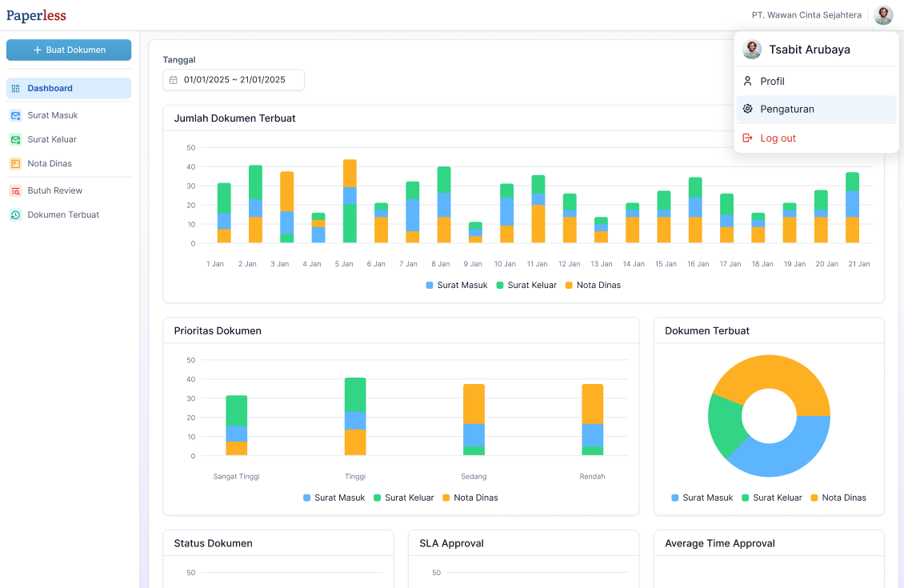The height and width of the screenshot is (588, 904).
Task: Click the Dokumen Terbuat donut card heading
Action: 707,331
